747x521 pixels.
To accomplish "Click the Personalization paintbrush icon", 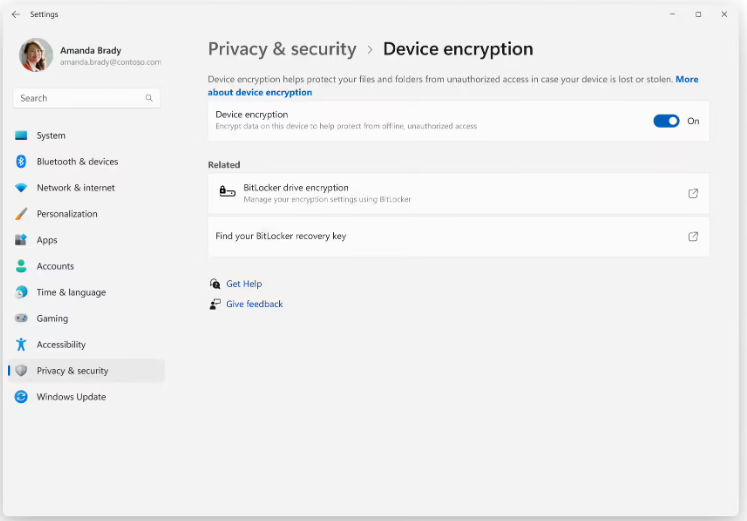I will point(21,214).
